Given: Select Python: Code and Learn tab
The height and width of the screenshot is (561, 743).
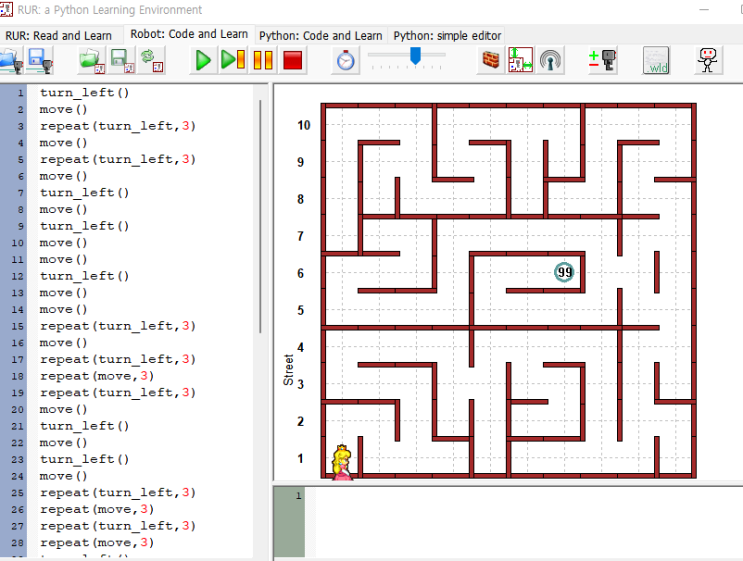Looking at the screenshot, I should tap(320, 35).
